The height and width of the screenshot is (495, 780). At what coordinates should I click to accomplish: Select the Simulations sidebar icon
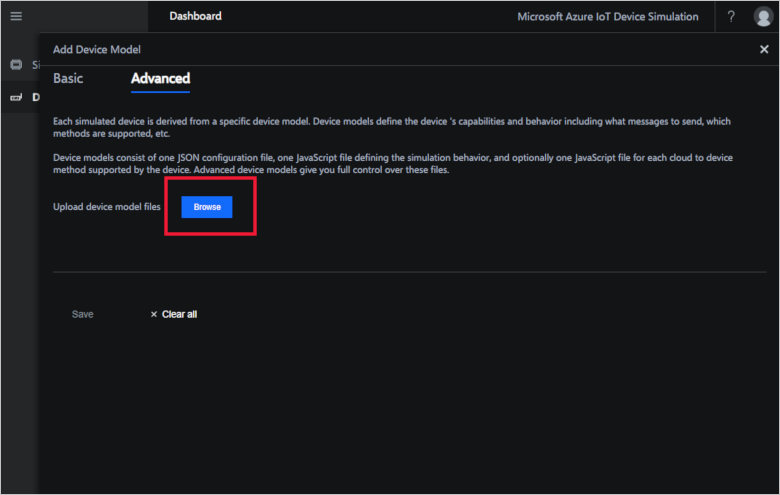point(16,65)
